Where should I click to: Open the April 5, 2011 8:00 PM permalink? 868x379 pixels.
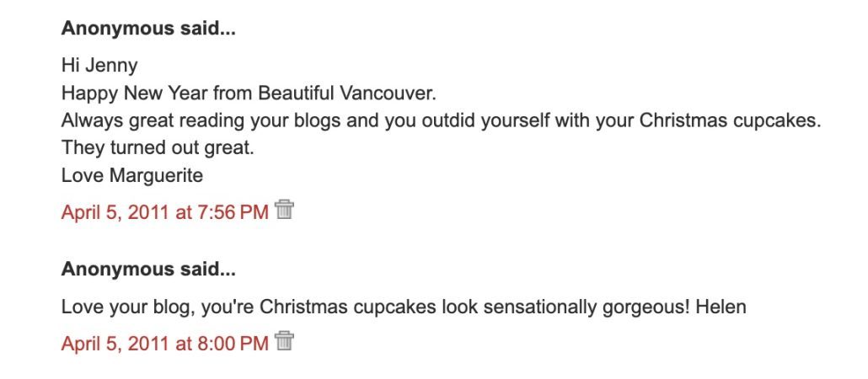point(164,343)
